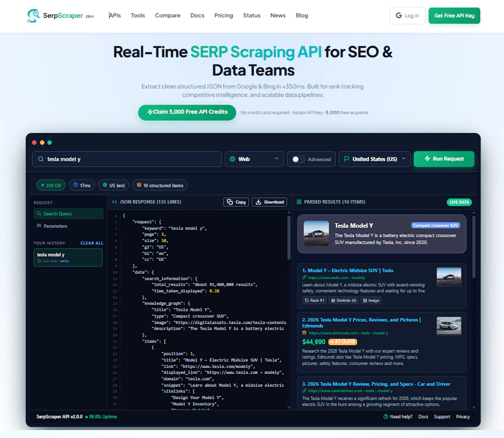Click Run Request button
Viewport: 504px width, 438px height.
coord(444,159)
